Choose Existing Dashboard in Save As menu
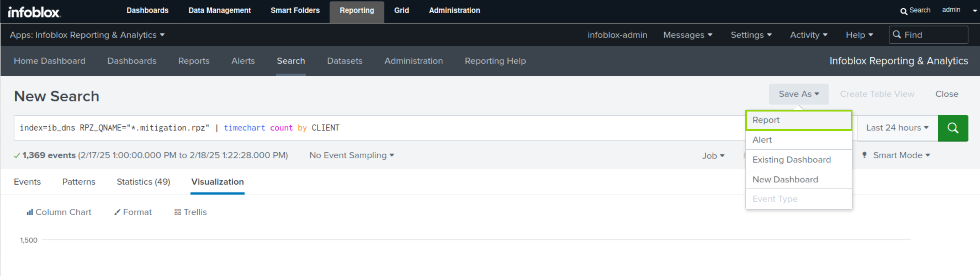The height and width of the screenshot is (276, 980). click(791, 160)
